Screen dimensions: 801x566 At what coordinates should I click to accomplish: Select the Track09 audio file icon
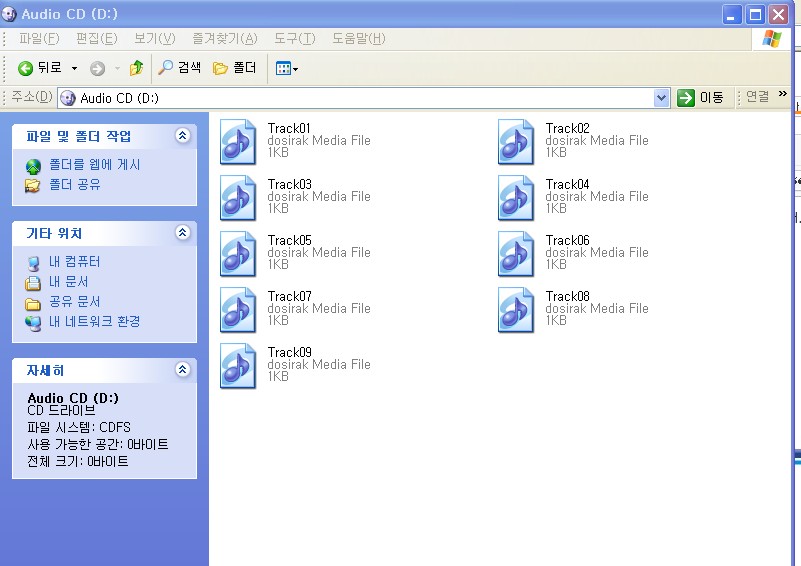(x=238, y=366)
